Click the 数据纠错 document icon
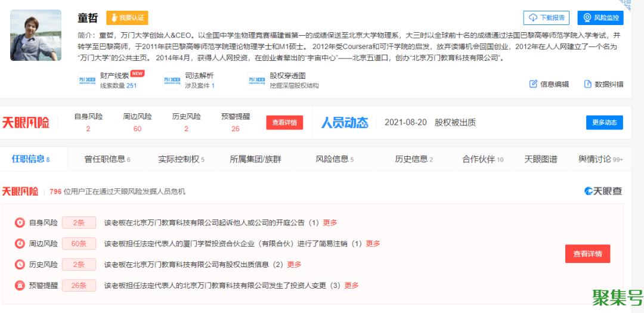This screenshot has height=313, width=644. (587, 84)
